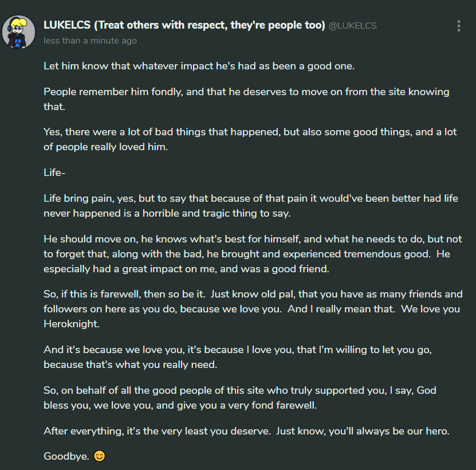Click the "After everything" closing paragraph

click(x=246, y=431)
